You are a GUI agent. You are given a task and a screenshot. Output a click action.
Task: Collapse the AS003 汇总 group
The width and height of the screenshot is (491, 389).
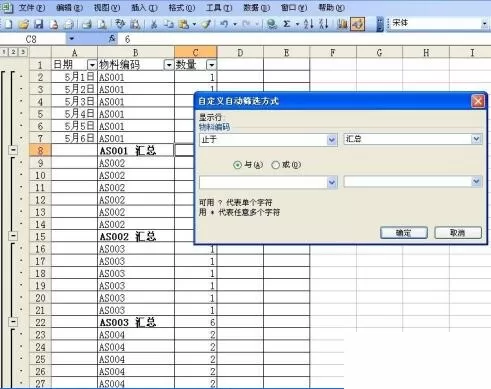13,322
